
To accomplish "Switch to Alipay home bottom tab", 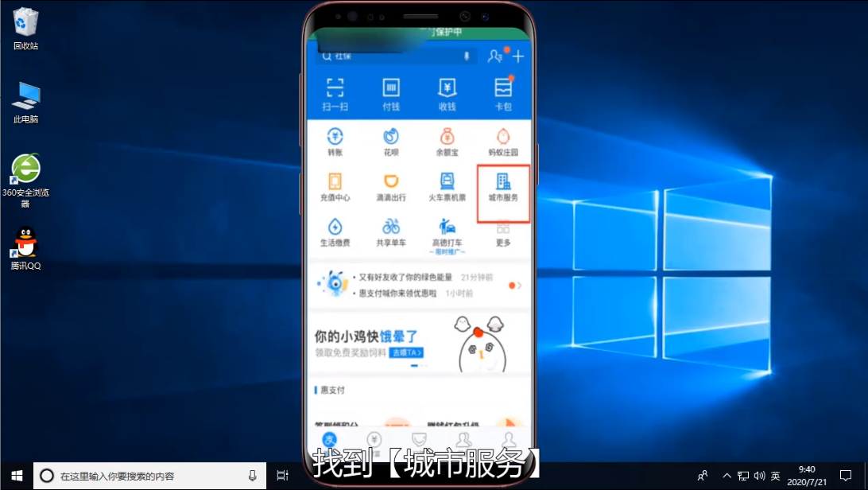I will [x=329, y=441].
